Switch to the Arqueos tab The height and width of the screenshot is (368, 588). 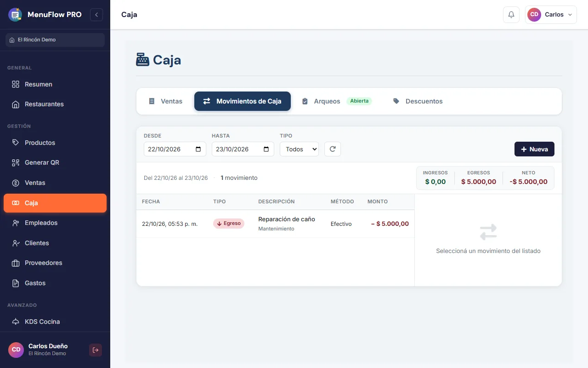[336, 101]
